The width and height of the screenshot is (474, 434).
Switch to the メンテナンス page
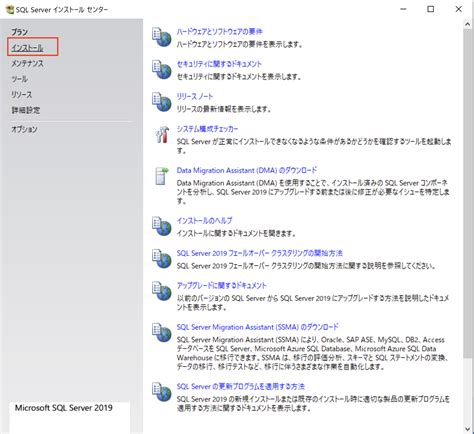pos(27,63)
